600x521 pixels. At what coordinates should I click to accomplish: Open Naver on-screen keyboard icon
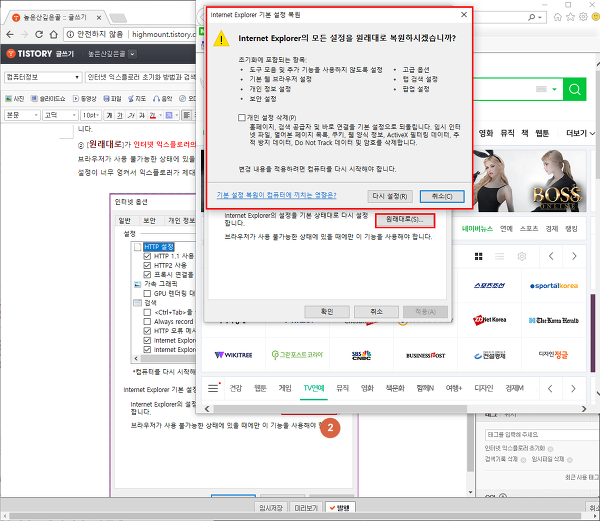[541, 89]
